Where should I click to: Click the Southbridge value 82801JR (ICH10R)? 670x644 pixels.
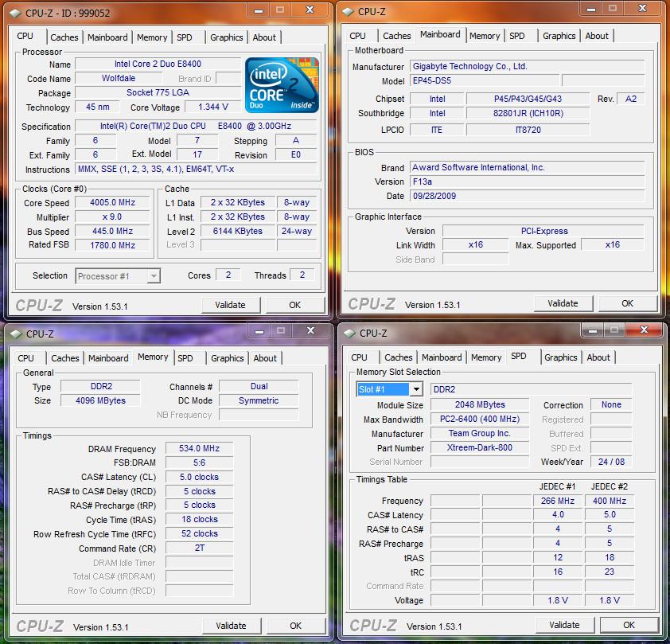point(528,113)
